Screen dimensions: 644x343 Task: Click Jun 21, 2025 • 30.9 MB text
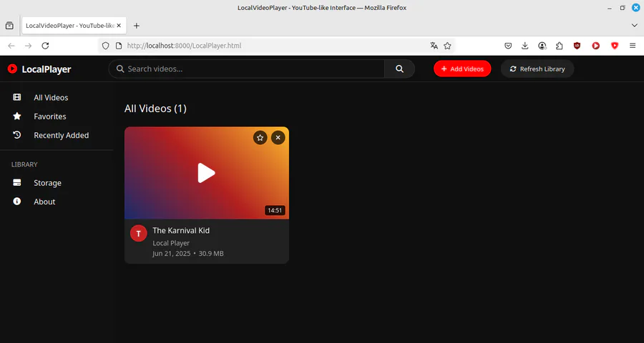[x=188, y=254]
